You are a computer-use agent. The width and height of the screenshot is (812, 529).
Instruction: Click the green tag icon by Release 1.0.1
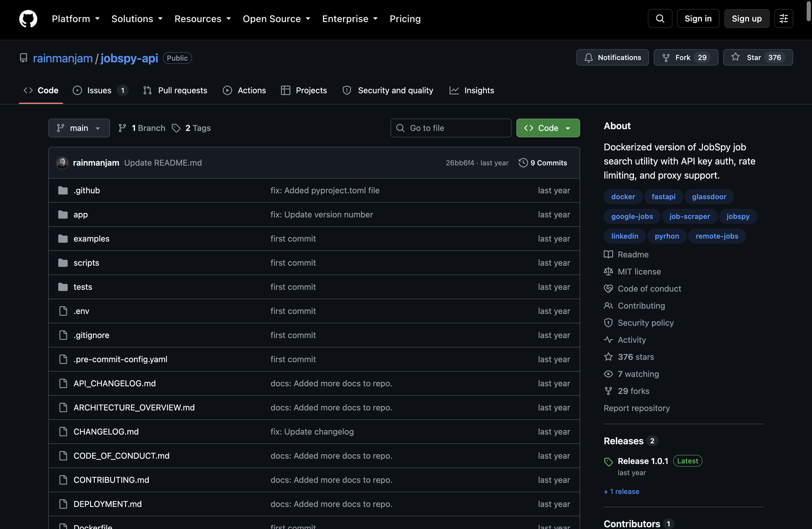pyautogui.click(x=608, y=462)
